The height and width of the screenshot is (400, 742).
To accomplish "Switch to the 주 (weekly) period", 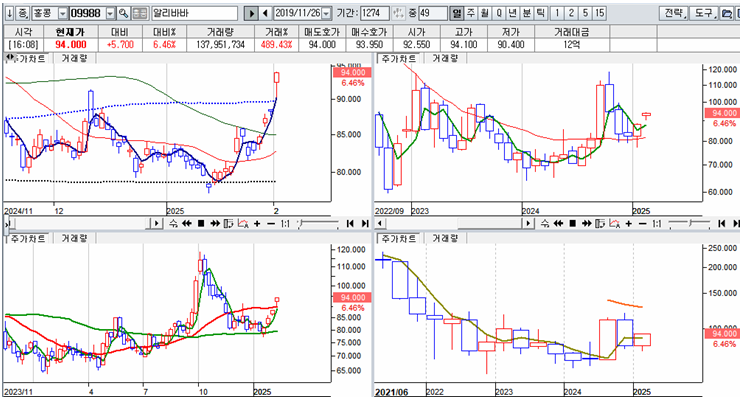I will click(471, 13).
